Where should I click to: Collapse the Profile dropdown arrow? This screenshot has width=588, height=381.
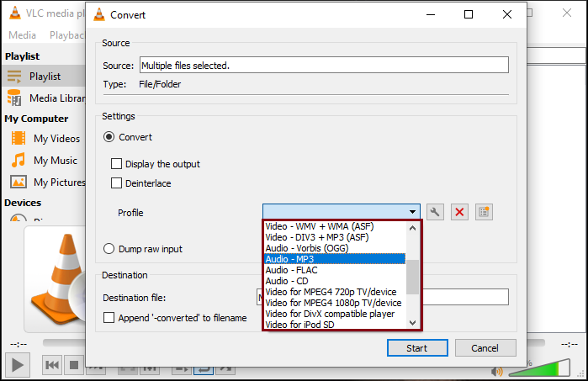(412, 212)
